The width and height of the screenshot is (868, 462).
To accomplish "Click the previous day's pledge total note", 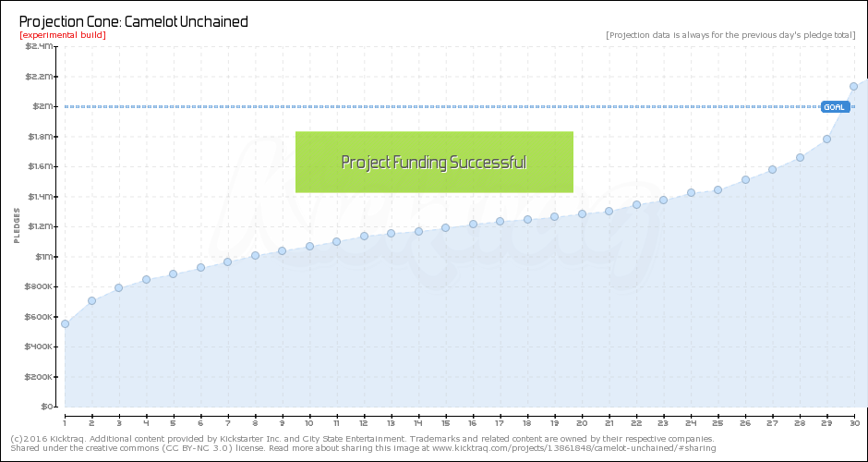I will [730, 35].
